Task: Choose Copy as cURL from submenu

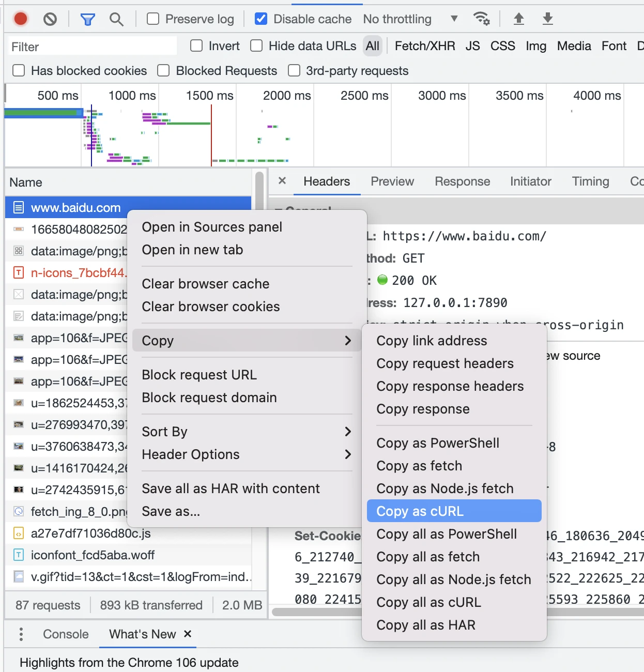Action: tap(454, 511)
